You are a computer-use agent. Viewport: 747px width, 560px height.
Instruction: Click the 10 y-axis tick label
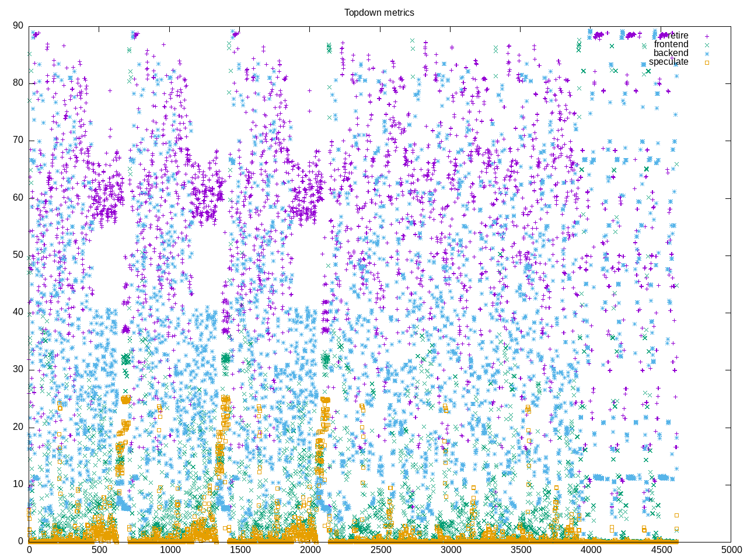click(x=18, y=484)
